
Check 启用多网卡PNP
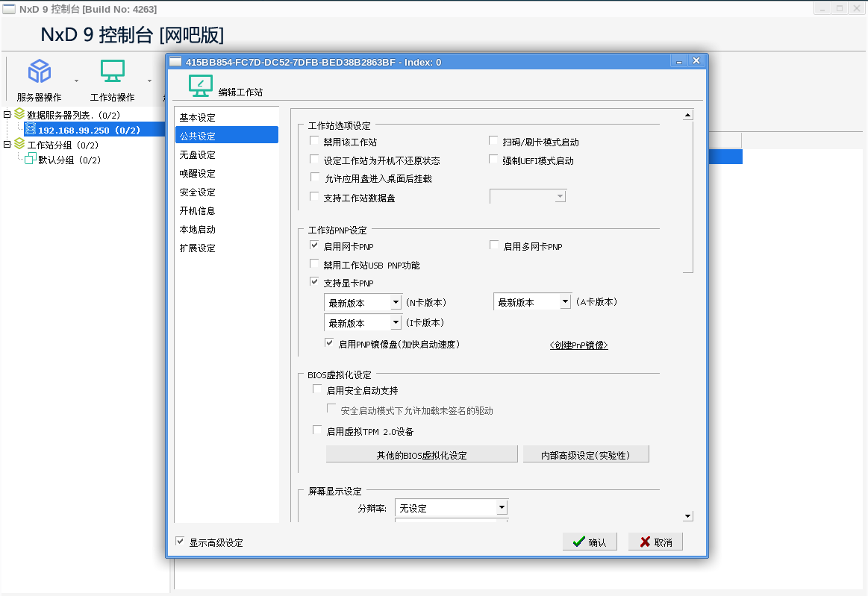(494, 245)
